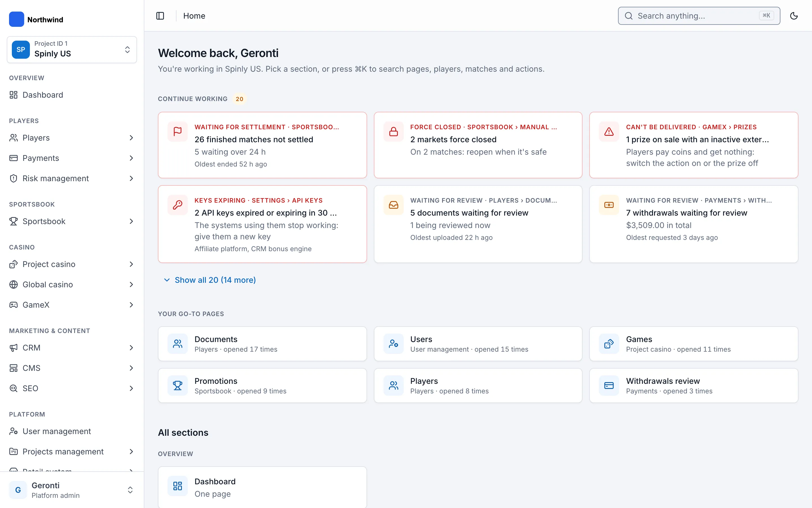Click the Home breadcrumb
812x508 pixels.
coord(194,16)
